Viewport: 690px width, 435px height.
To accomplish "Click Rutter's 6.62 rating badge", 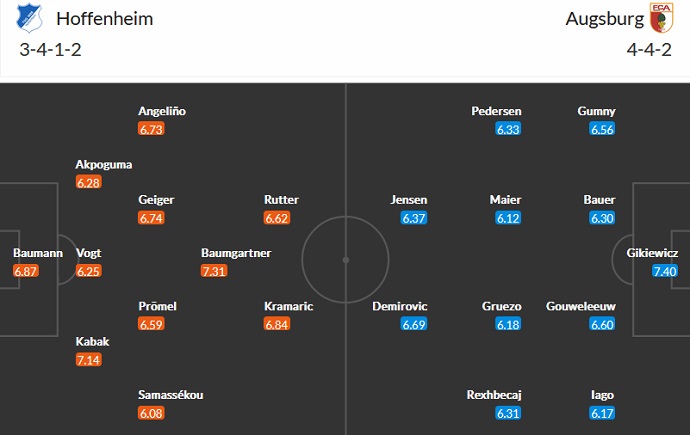I will (276, 217).
